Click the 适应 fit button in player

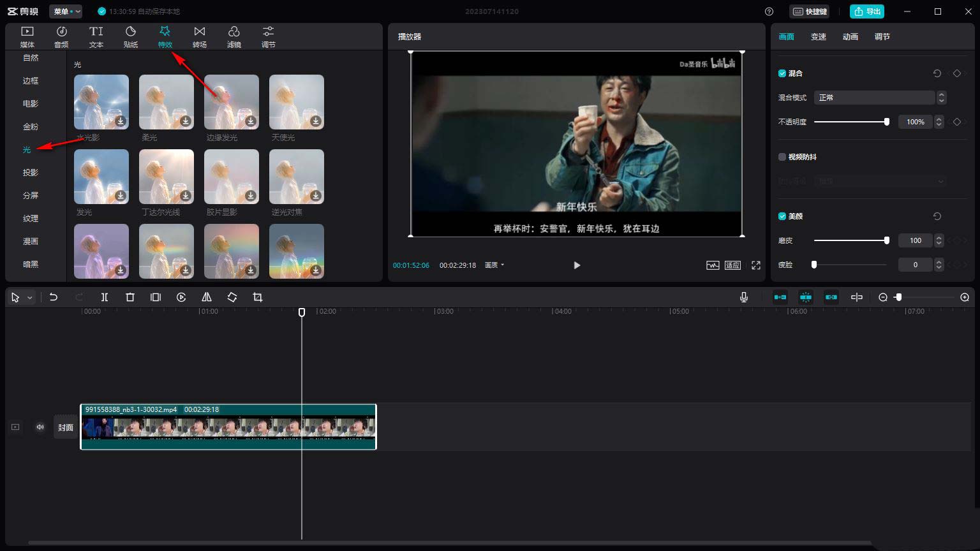click(732, 265)
